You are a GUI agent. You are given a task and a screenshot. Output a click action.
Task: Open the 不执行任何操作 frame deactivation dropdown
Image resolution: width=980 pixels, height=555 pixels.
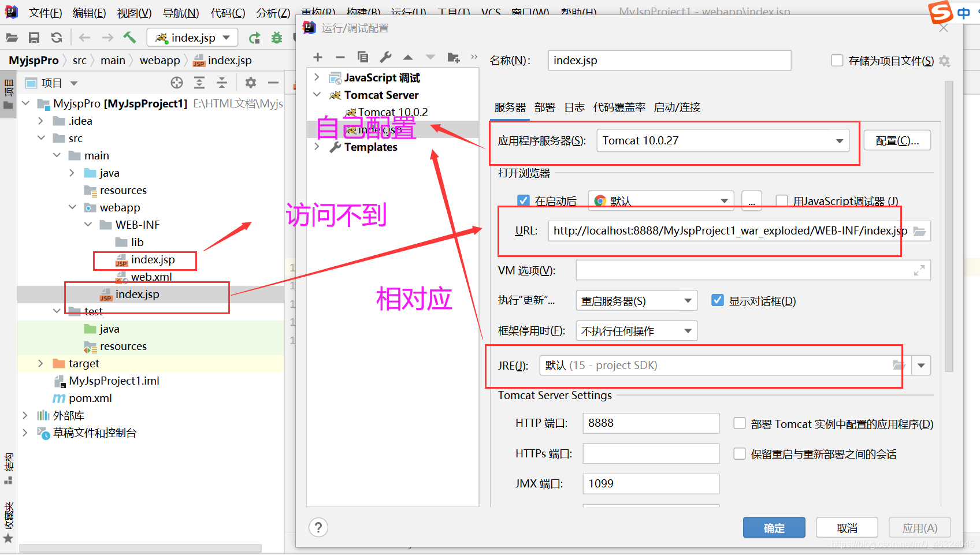636,331
